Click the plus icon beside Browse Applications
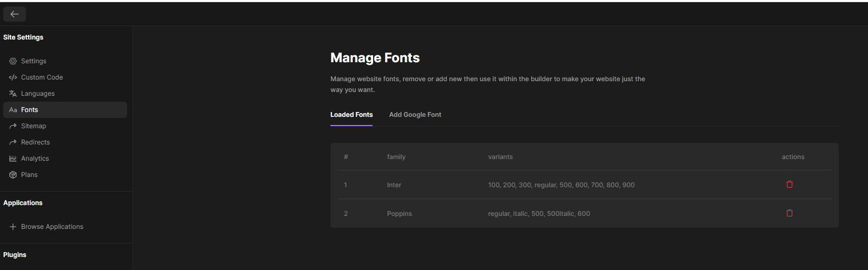The image size is (868, 270). tap(13, 227)
